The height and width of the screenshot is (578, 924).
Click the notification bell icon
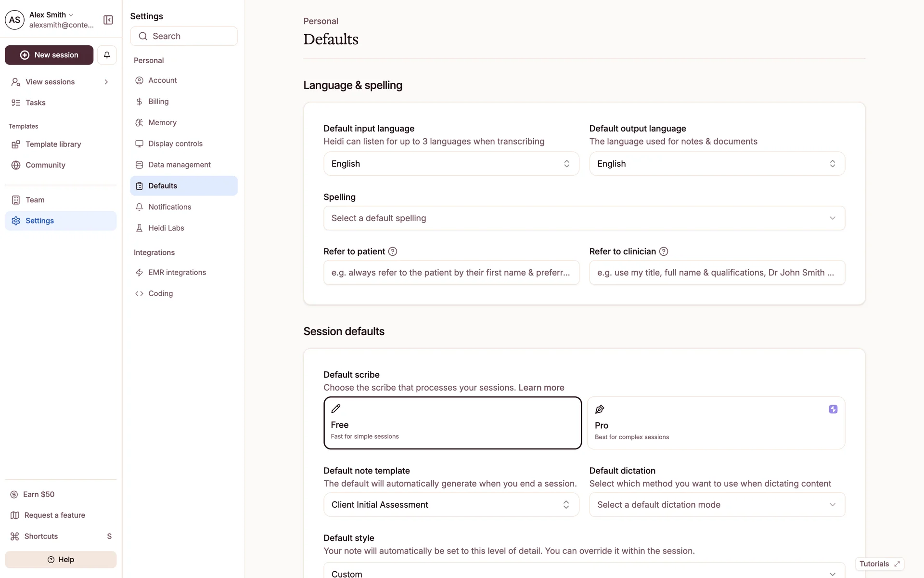[x=107, y=55]
